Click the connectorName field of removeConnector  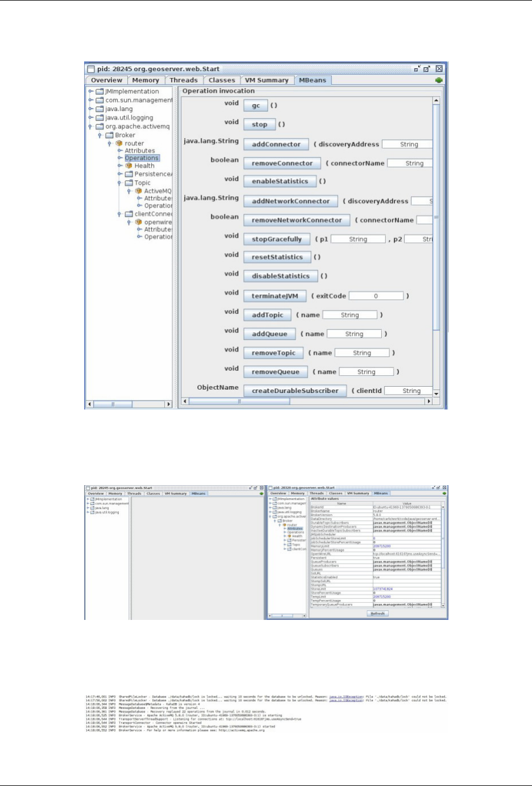point(410,163)
